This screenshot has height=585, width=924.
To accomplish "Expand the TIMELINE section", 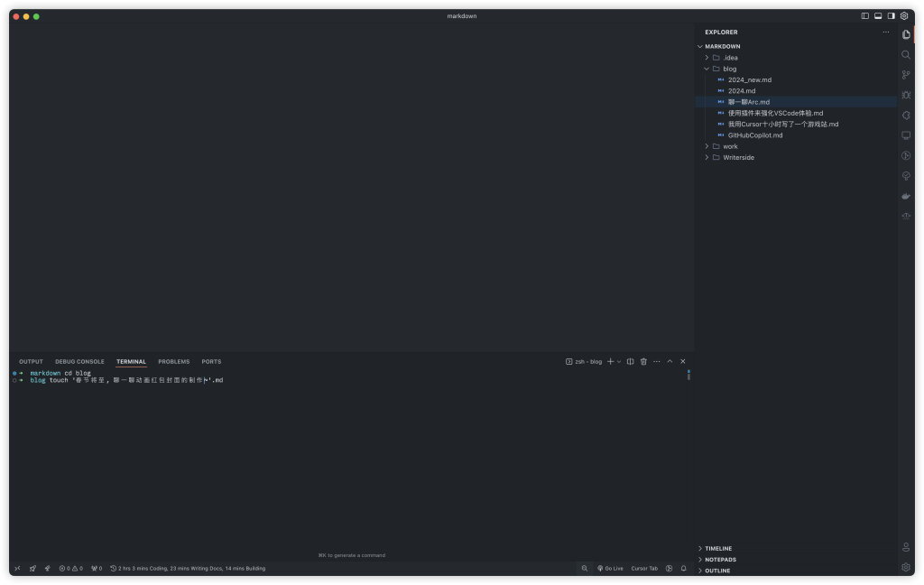I will pyautogui.click(x=718, y=549).
